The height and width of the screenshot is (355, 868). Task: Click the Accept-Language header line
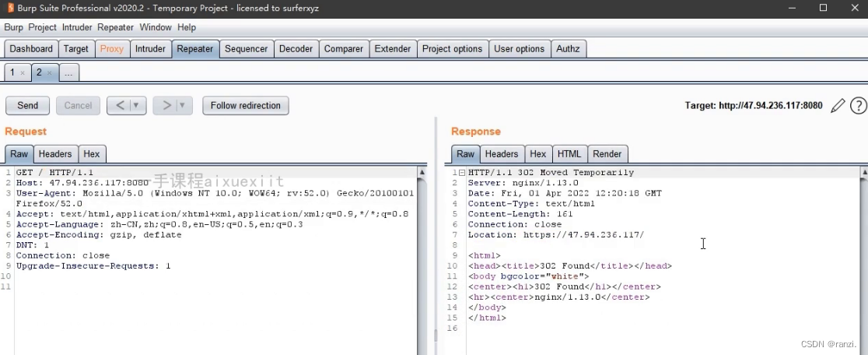click(159, 224)
